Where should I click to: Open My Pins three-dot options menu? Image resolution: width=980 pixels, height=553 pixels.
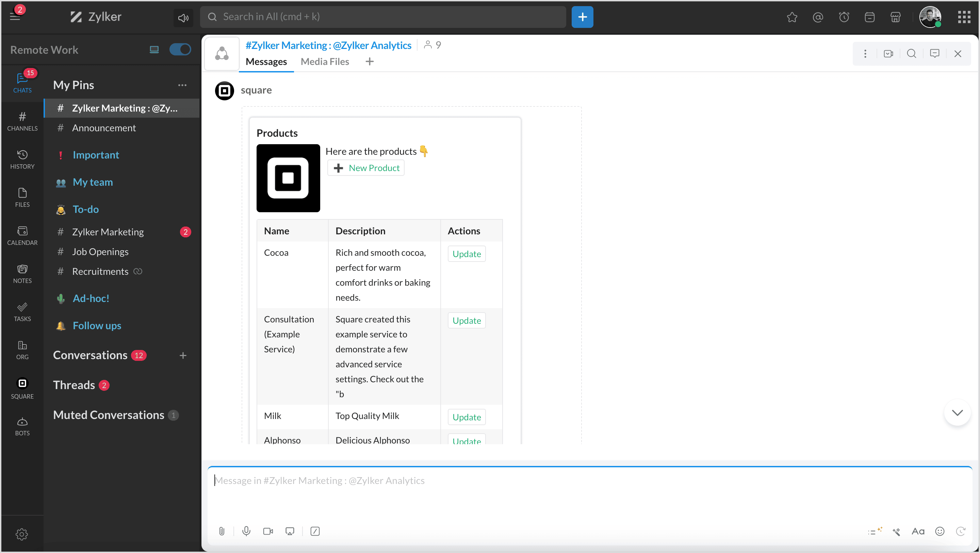click(182, 85)
